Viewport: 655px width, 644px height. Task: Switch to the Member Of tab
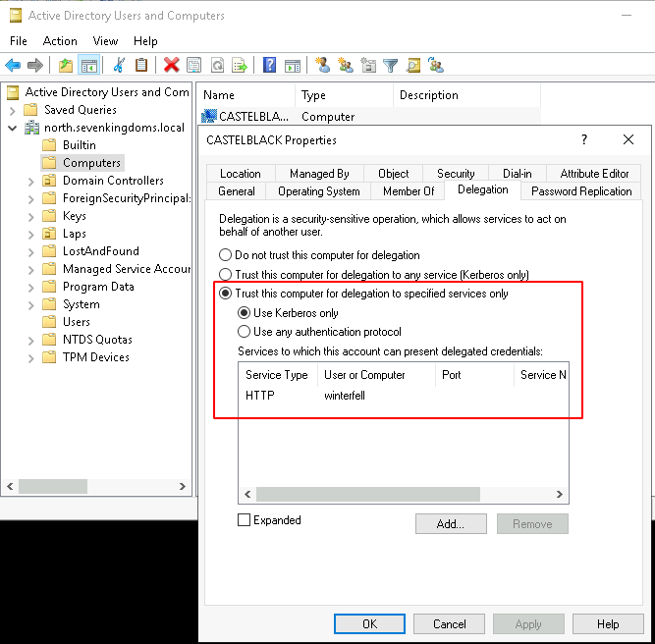(408, 191)
